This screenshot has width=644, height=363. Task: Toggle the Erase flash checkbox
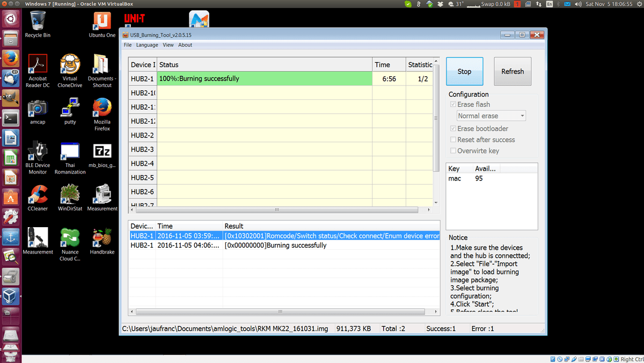(x=453, y=105)
